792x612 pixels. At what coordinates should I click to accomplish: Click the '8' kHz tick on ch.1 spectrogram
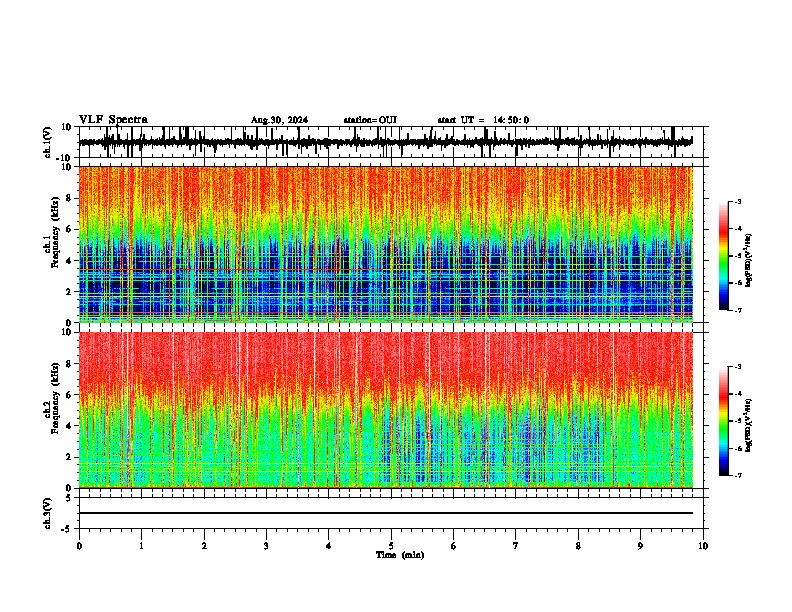69,198
